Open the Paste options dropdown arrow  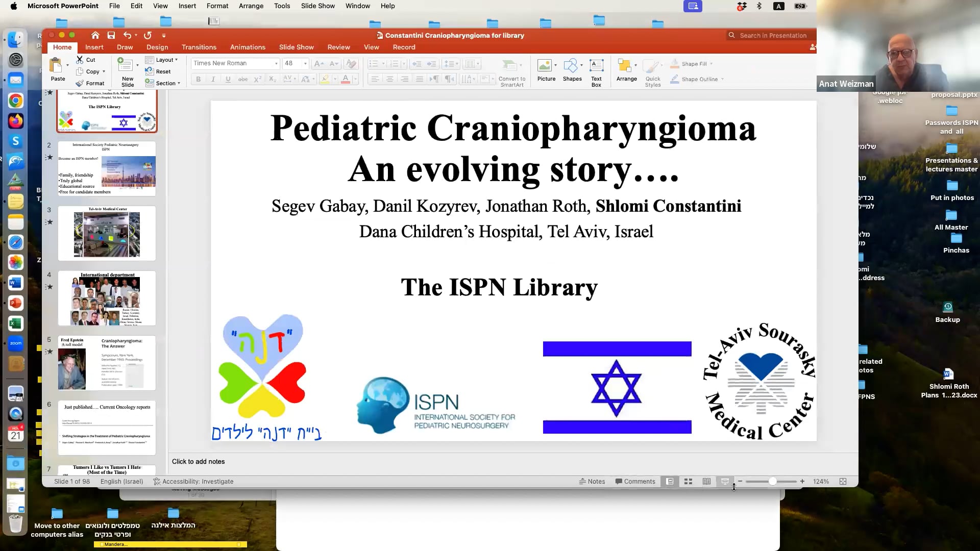click(67, 65)
